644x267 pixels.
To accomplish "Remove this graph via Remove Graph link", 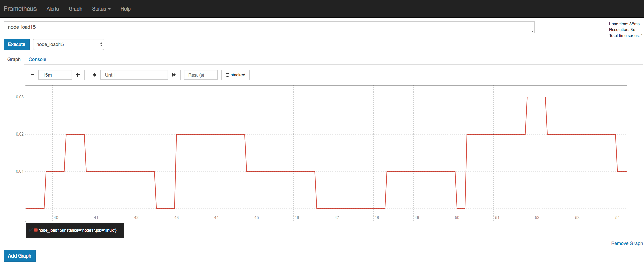I will pos(627,243).
